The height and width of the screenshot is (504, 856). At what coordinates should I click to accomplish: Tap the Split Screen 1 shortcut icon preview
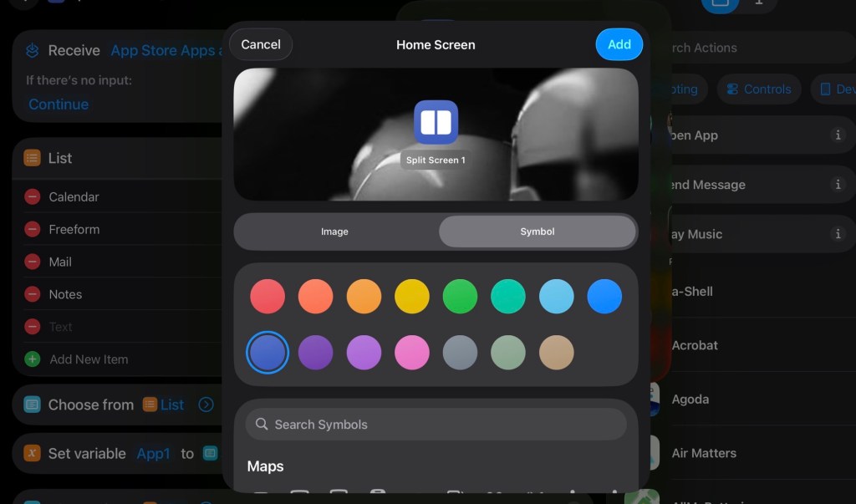click(x=436, y=123)
